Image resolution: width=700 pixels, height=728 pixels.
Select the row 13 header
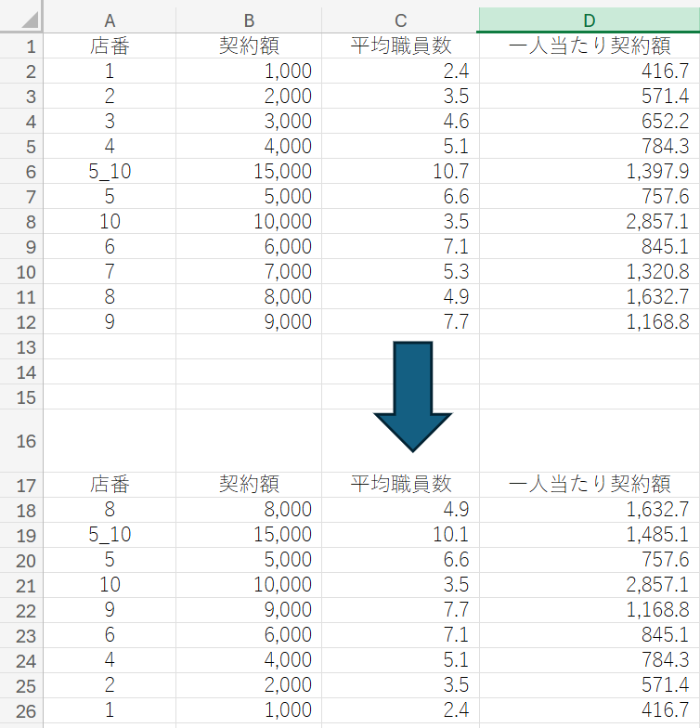click(x=21, y=346)
